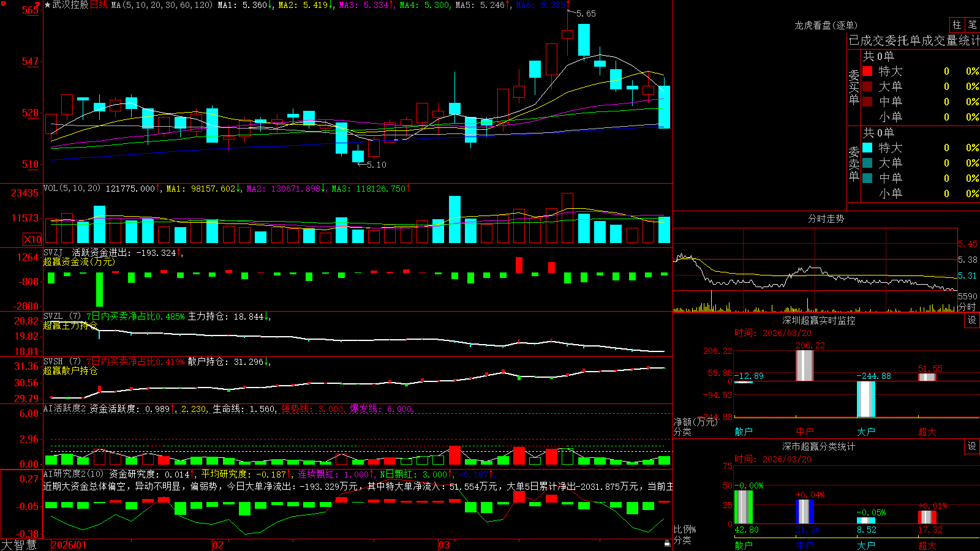Screen dimensions: 980x551
Task: Select the 分时走势 panel title
Action: tap(826, 219)
